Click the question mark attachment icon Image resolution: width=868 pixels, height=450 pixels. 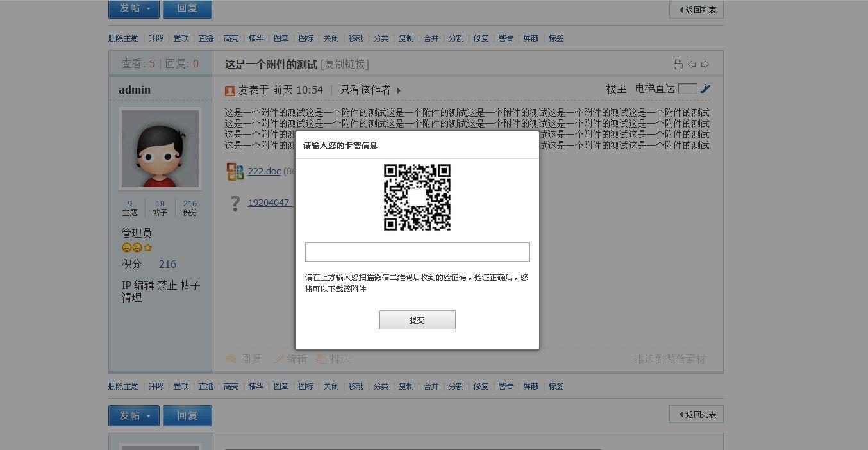point(235,203)
